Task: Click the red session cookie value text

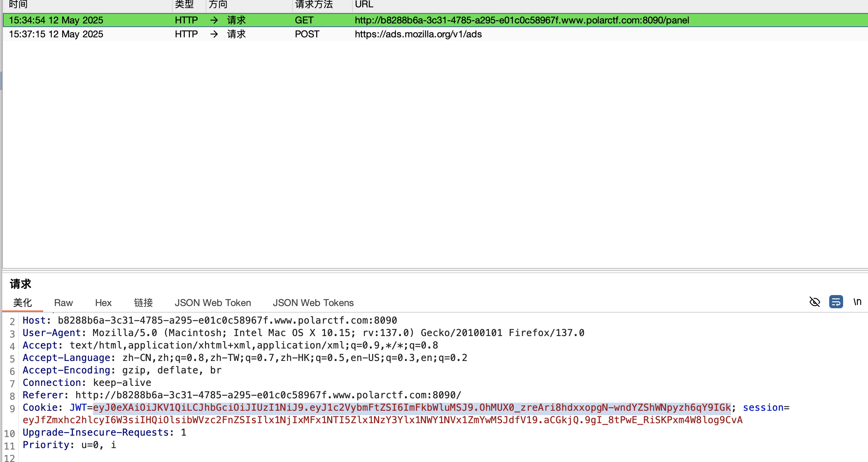Action: tap(382, 420)
